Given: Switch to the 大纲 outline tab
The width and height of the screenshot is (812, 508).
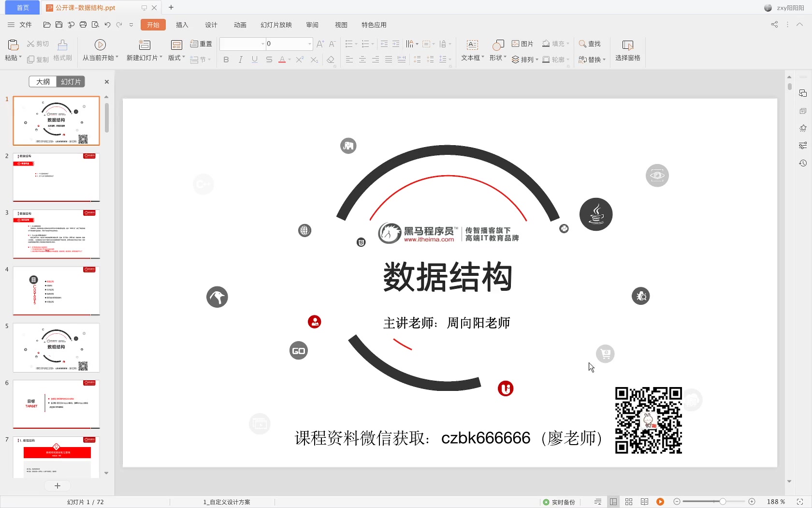Looking at the screenshot, I should (43, 81).
